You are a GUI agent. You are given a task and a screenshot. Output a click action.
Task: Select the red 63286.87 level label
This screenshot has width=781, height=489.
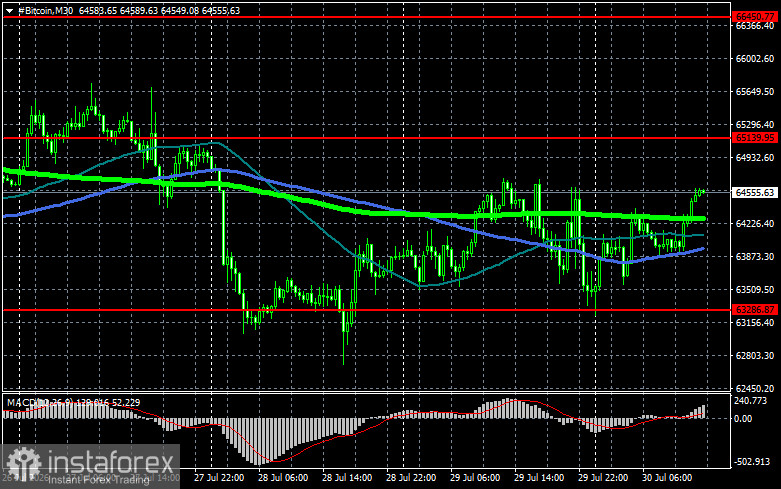pyautogui.click(x=755, y=310)
